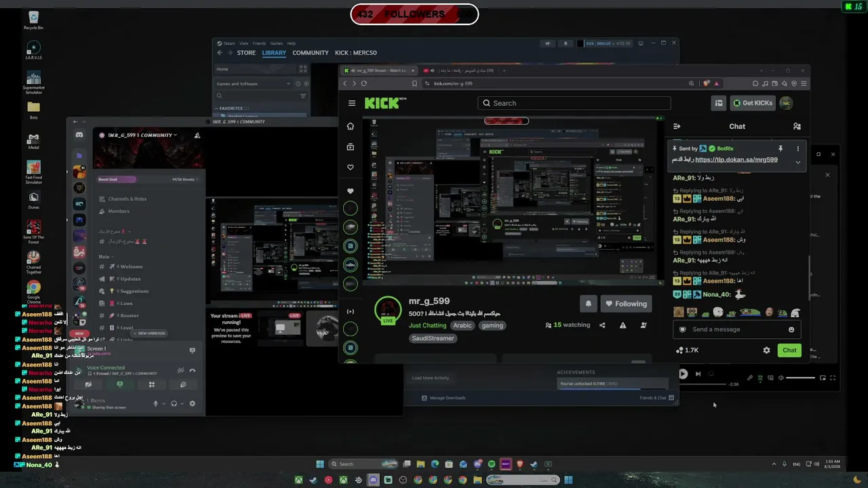Toggle Discord screen sharing button
868x488 pixels.
pos(120,384)
